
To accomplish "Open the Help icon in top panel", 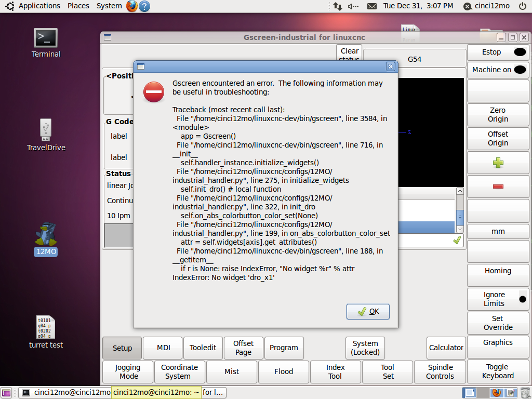I will coord(144,6).
